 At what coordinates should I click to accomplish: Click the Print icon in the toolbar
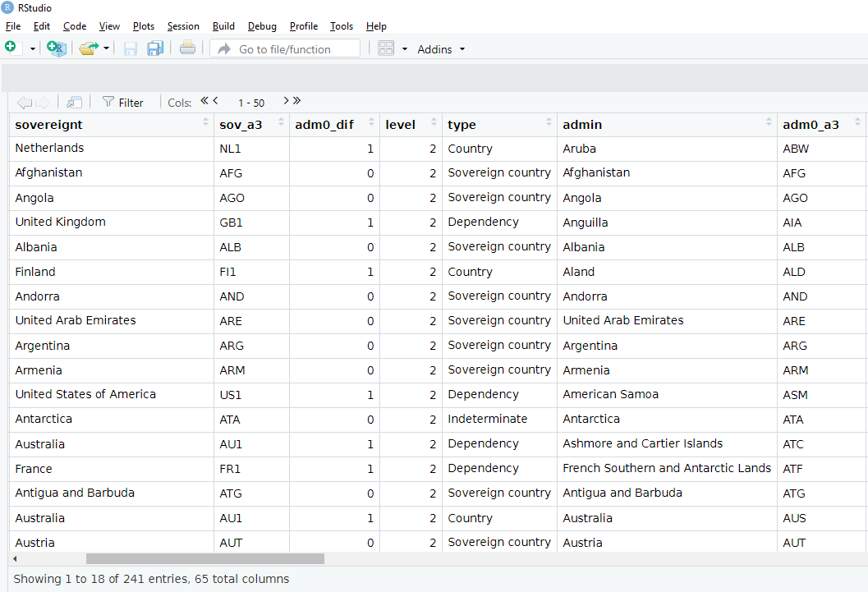pos(187,48)
